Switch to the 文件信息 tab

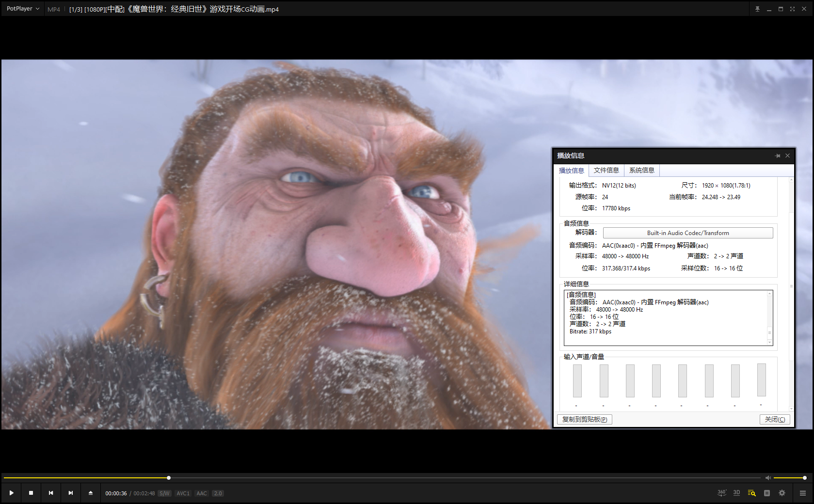click(606, 171)
